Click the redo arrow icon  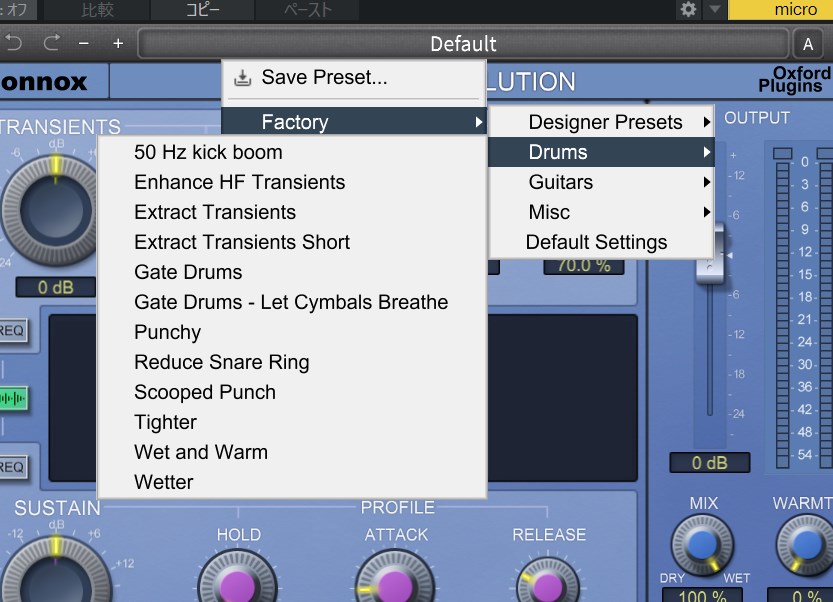pyautogui.click(x=51, y=43)
